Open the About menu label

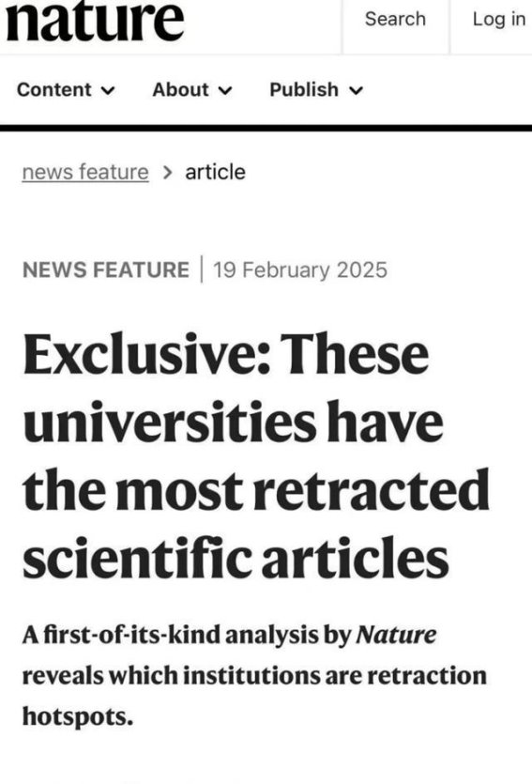[x=180, y=90]
